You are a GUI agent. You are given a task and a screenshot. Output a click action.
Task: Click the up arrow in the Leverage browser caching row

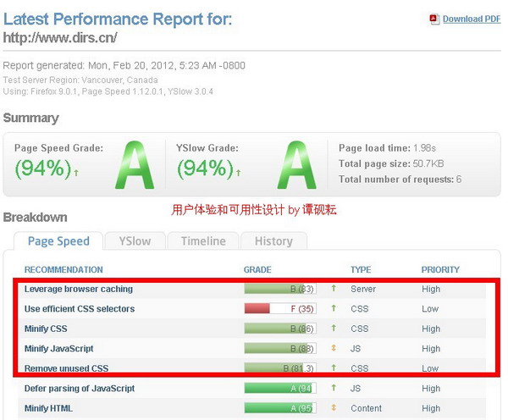click(x=334, y=289)
